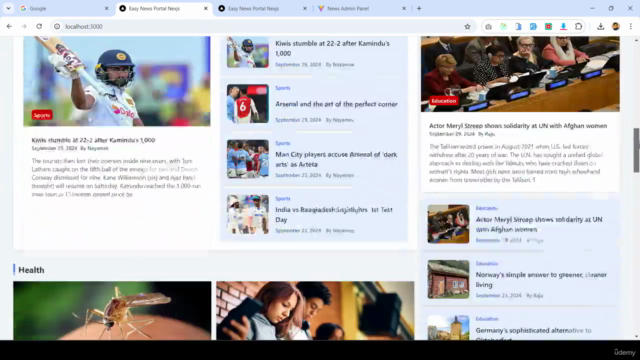Screen dimensions: 640x360
Task: Reload the localhost page
Action: tap(39, 27)
